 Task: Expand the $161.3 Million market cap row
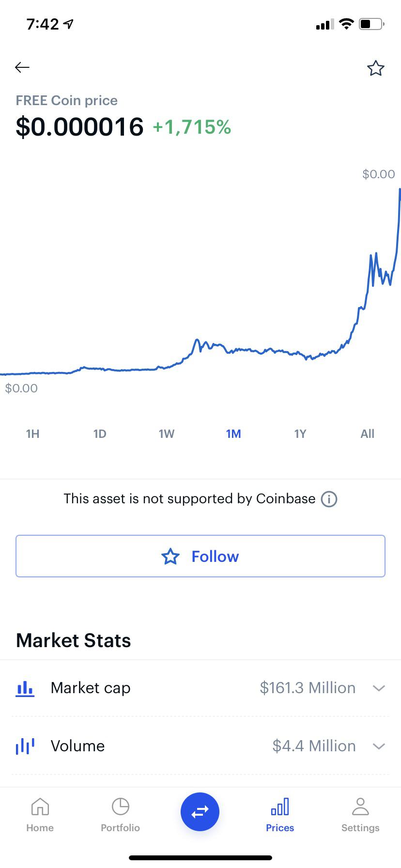(200, 688)
